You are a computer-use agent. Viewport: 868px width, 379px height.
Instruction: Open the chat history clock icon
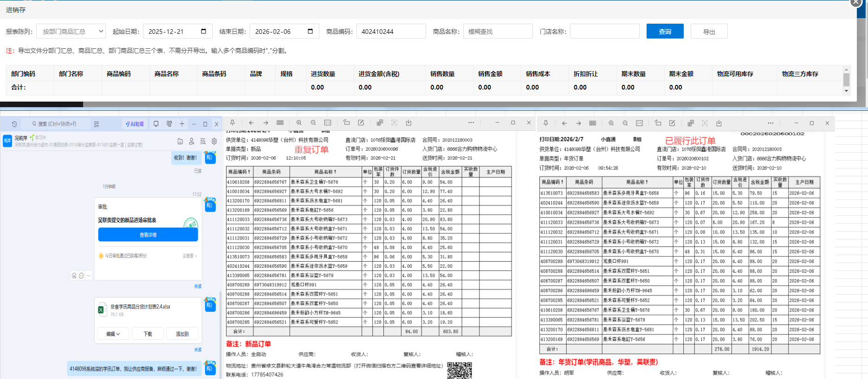click(x=14, y=124)
